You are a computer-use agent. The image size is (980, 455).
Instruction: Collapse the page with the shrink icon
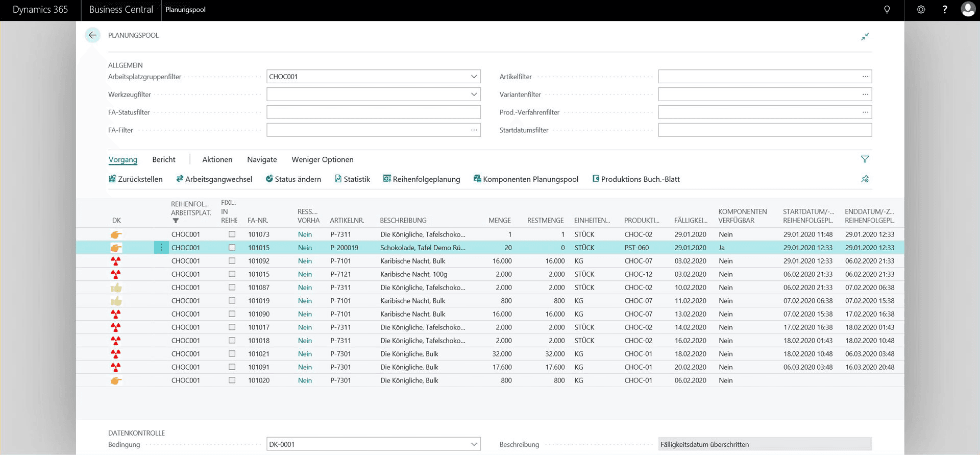coord(865,36)
